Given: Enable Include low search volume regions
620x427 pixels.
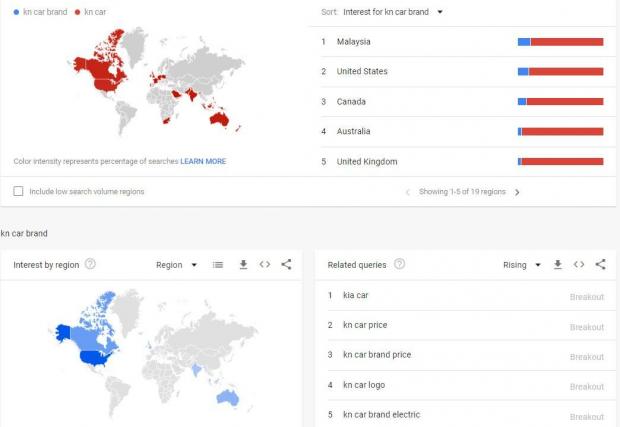Looking at the screenshot, I should pos(18,191).
